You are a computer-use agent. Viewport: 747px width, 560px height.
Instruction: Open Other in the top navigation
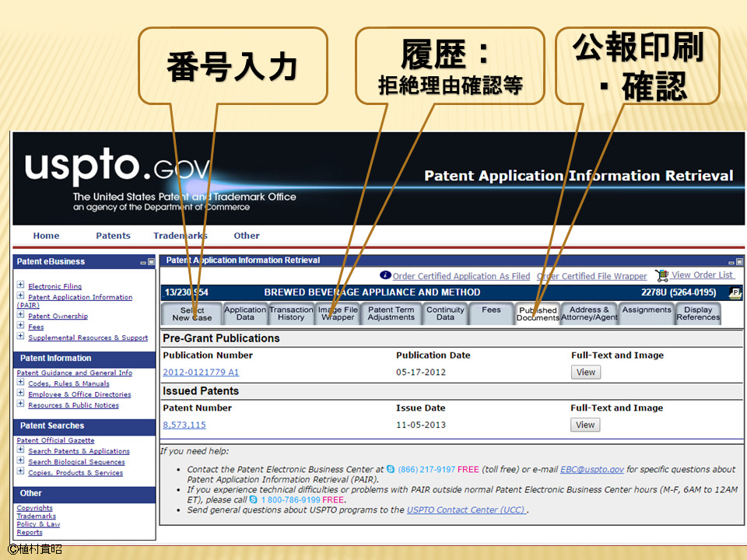[x=247, y=236]
